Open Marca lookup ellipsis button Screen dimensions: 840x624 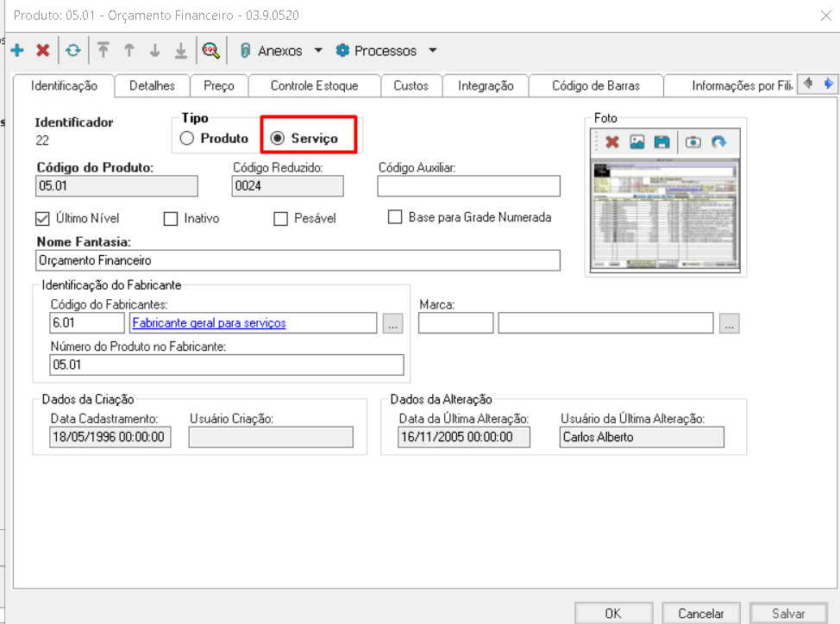(x=730, y=323)
